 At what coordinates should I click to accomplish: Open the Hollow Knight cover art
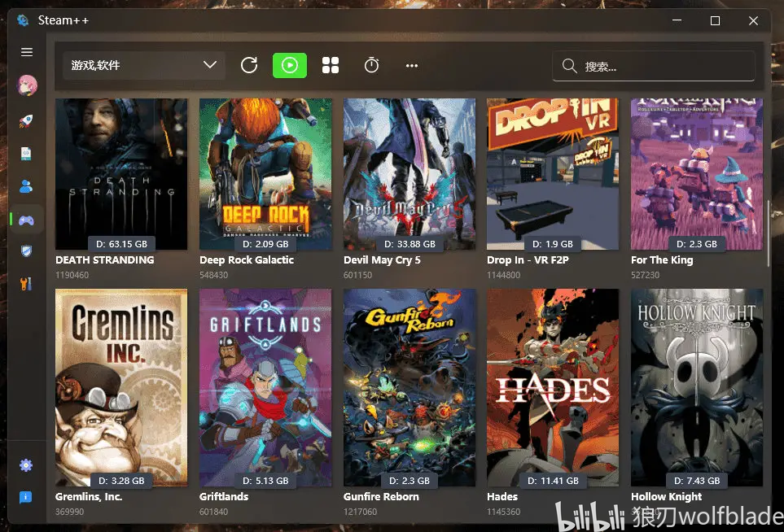(x=697, y=388)
